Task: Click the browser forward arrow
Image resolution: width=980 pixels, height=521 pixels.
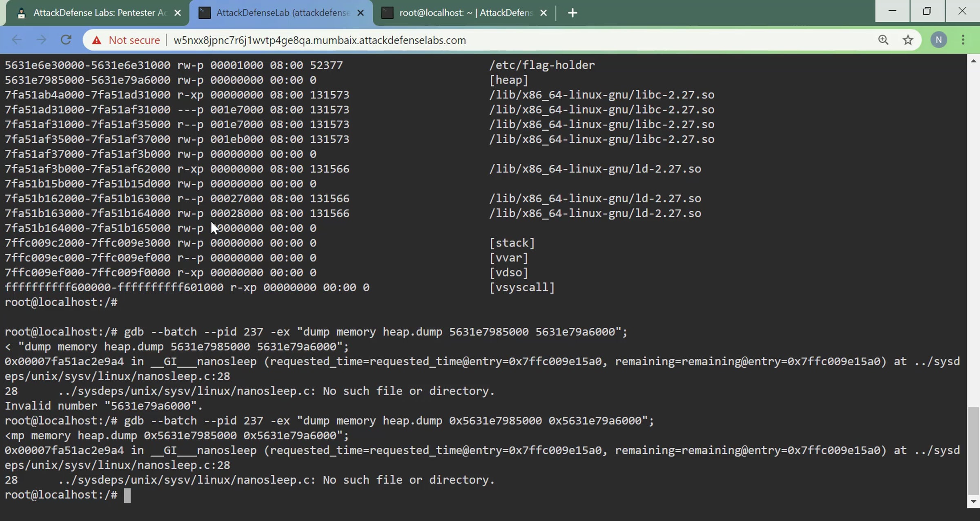Action: 41,40
